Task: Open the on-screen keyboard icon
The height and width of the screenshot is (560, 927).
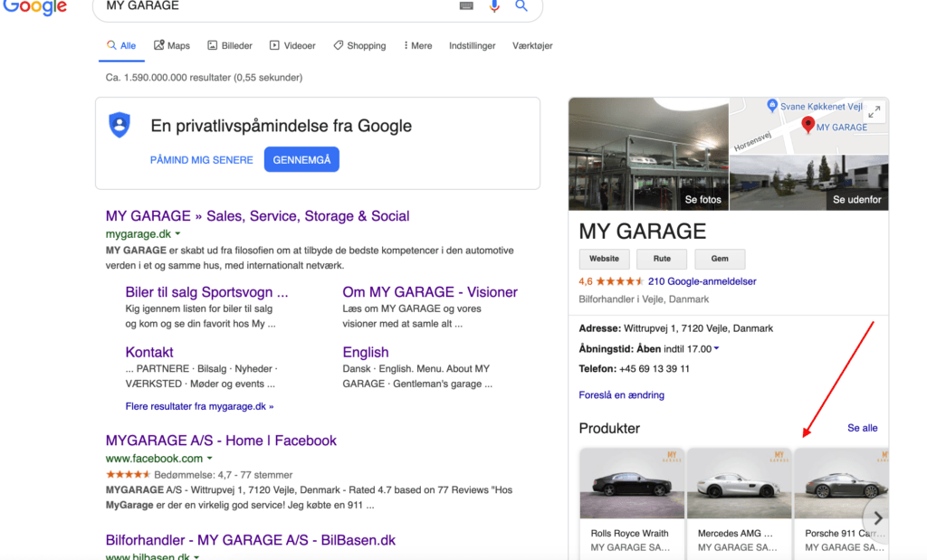Action: pyautogui.click(x=466, y=6)
